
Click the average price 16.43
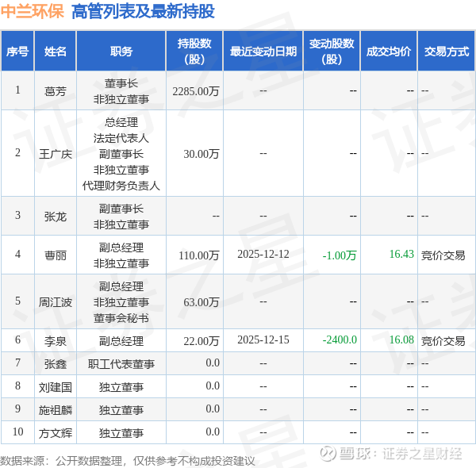pyautogui.click(x=401, y=255)
